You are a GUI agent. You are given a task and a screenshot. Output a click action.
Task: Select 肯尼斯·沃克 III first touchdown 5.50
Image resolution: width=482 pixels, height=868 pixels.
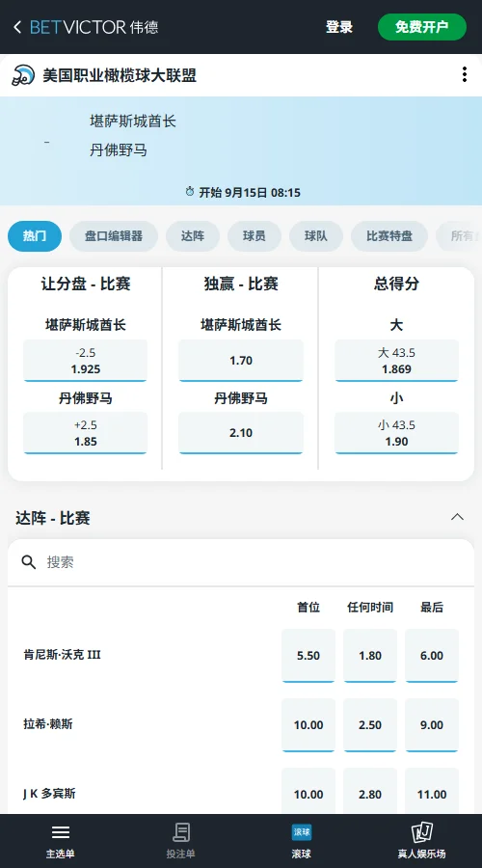click(308, 656)
